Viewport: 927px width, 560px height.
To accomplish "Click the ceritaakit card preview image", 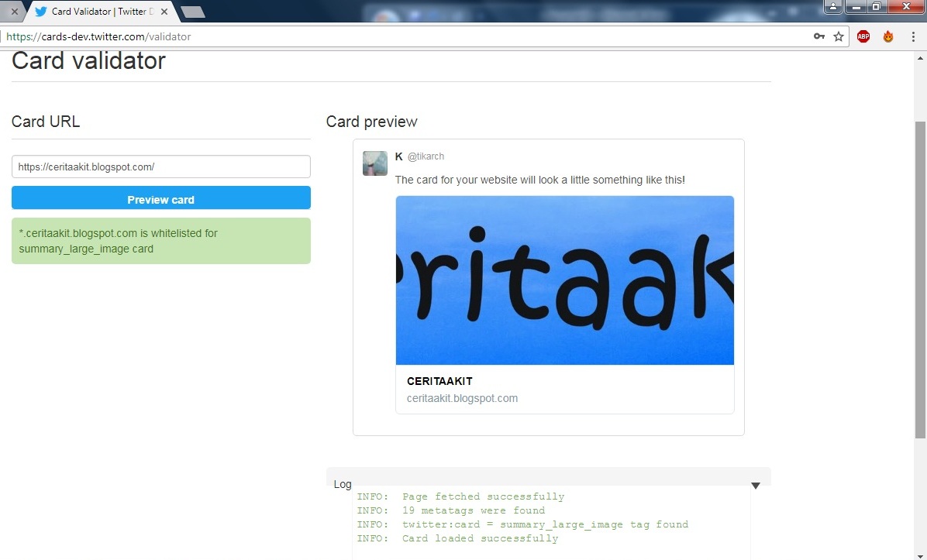I will coord(564,280).
